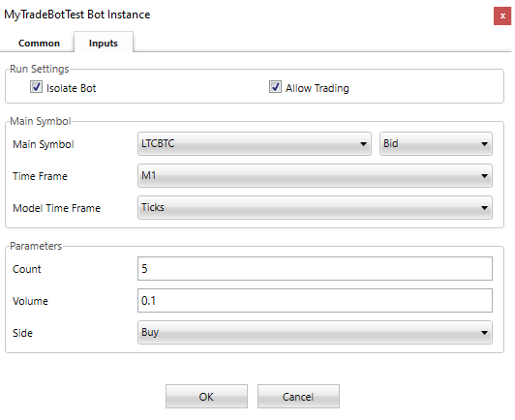
Task: Close the Bot Instance dialog
Action: click(x=502, y=15)
